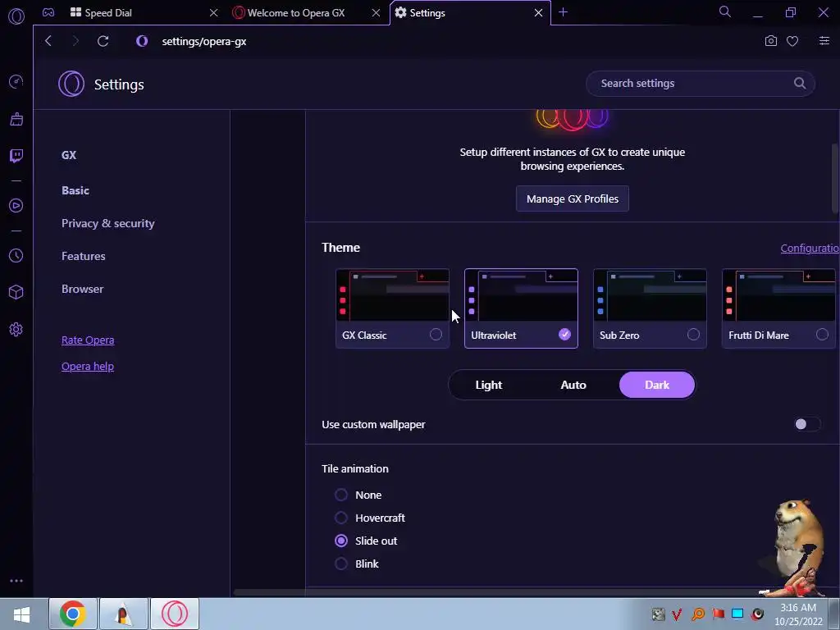The height and width of the screenshot is (630, 840).
Task: Choose Slide out tile animation
Action: (x=341, y=541)
